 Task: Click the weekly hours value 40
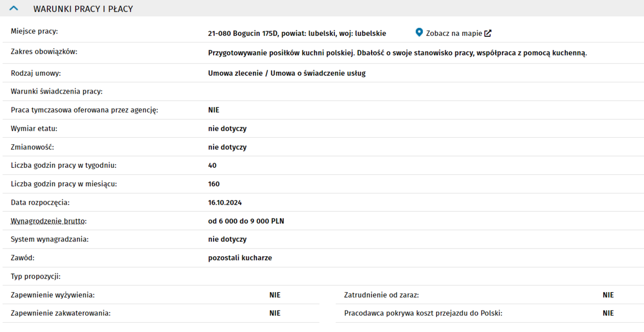[212, 165]
